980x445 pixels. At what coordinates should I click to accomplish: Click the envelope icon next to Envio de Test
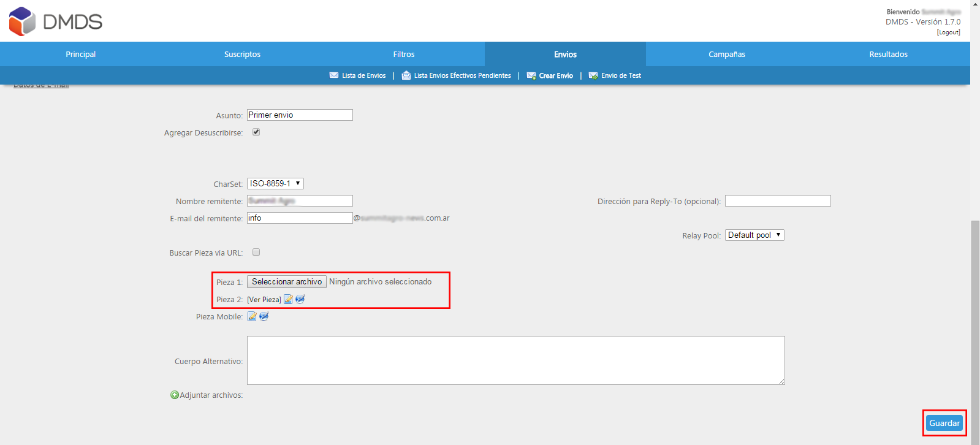click(593, 75)
